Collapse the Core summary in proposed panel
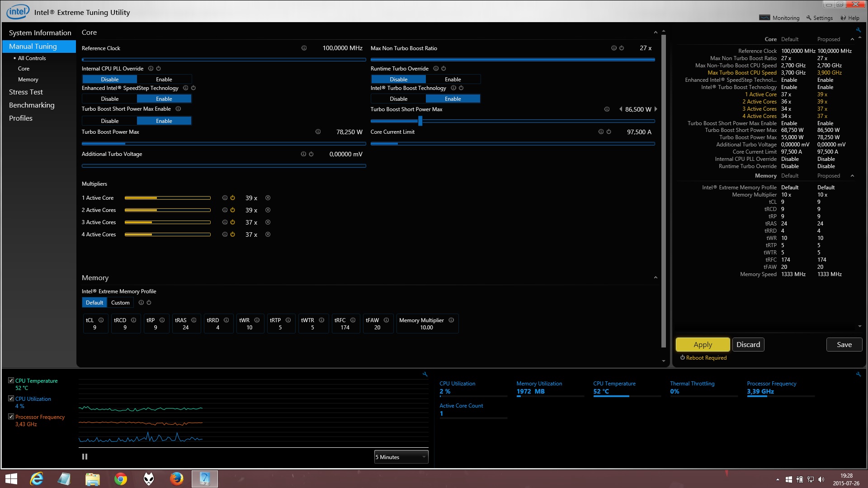The width and height of the screenshot is (868, 488). (852, 39)
